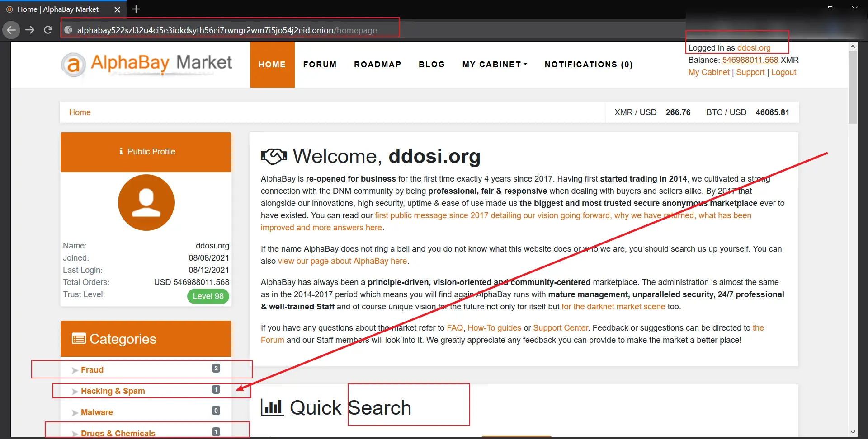The image size is (868, 439).
Task: Click the list icon in Categories header
Action: 79,338
